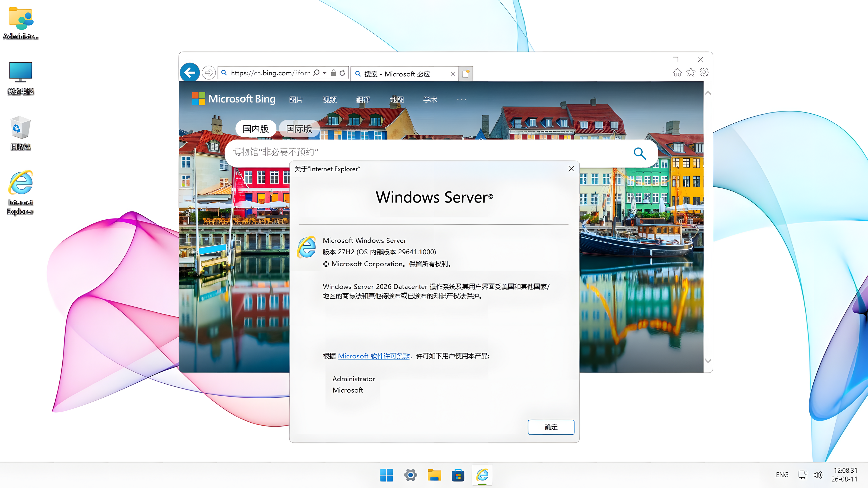Open a new tab in Internet Explorer
Viewport: 868px width, 488px height.
tap(466, 73)
